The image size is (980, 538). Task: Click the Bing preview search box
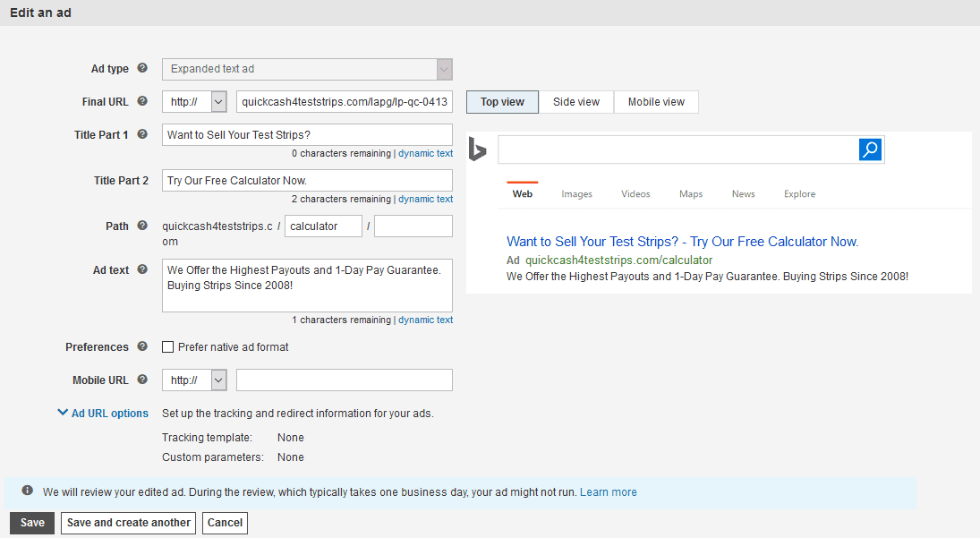(678, 149)
